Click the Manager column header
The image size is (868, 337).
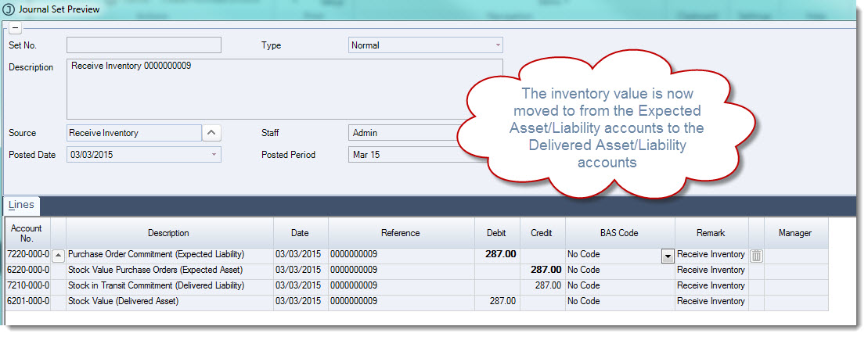[x=795, y=233]
